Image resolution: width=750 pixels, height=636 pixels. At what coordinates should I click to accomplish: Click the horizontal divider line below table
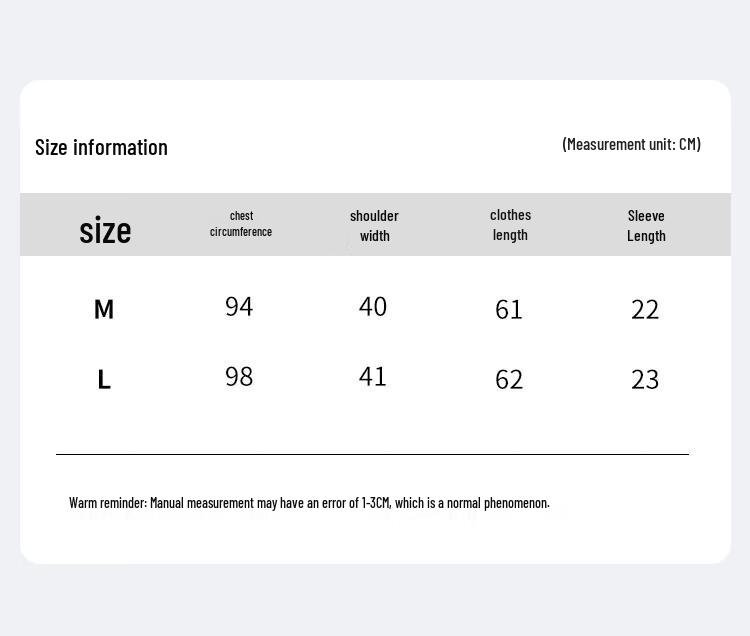373,454
